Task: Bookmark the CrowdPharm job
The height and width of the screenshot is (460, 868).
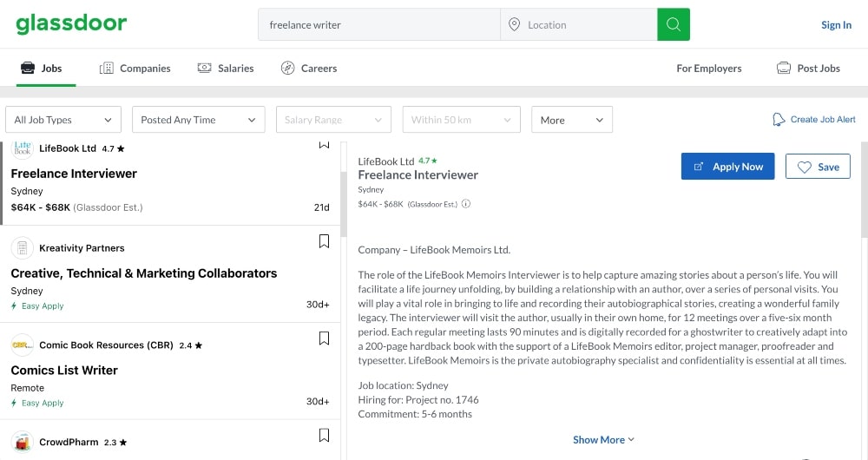Action: point(324,435)
